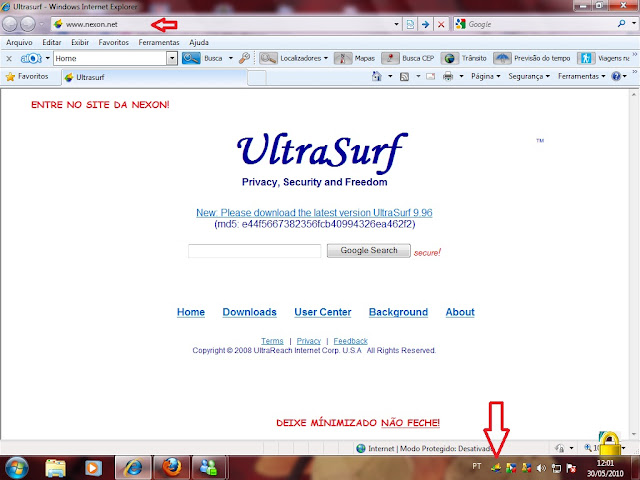This screenshot has height=480, width=640.
Task: Click the alot toolbar logo
Action: coord(31,58)
